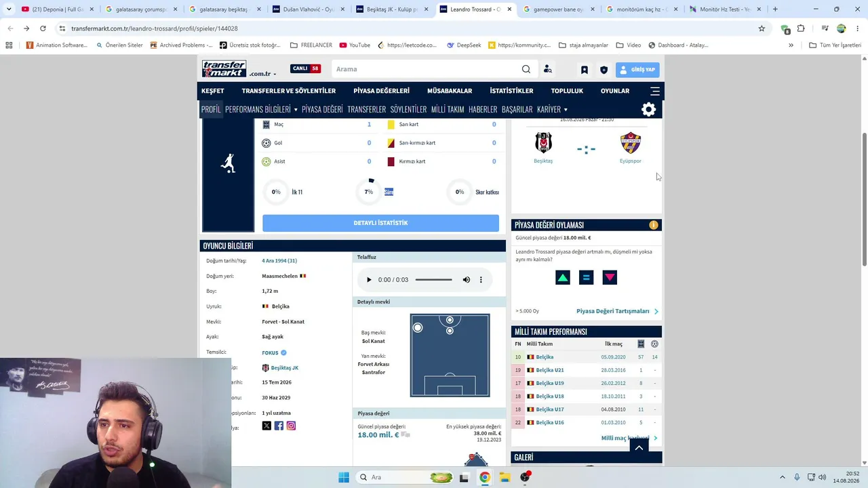Open the Belçika U21 national team link
Viewport: 868px width, 488px height.
(x=550, y=370)
